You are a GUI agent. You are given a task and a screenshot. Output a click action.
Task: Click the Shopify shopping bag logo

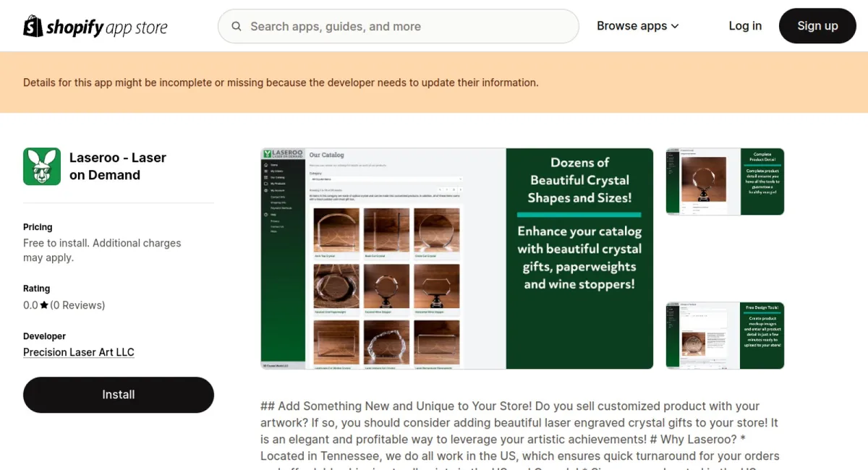33,26
